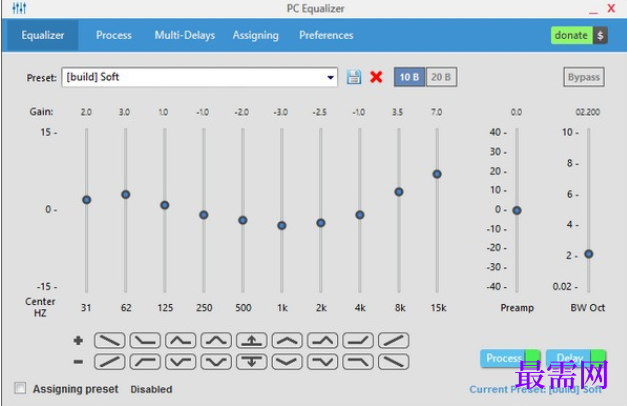This screenshot has width=627, height=406.
Task: Click the dollar sign icon beside donate
Action: click(x=600, y=36)
